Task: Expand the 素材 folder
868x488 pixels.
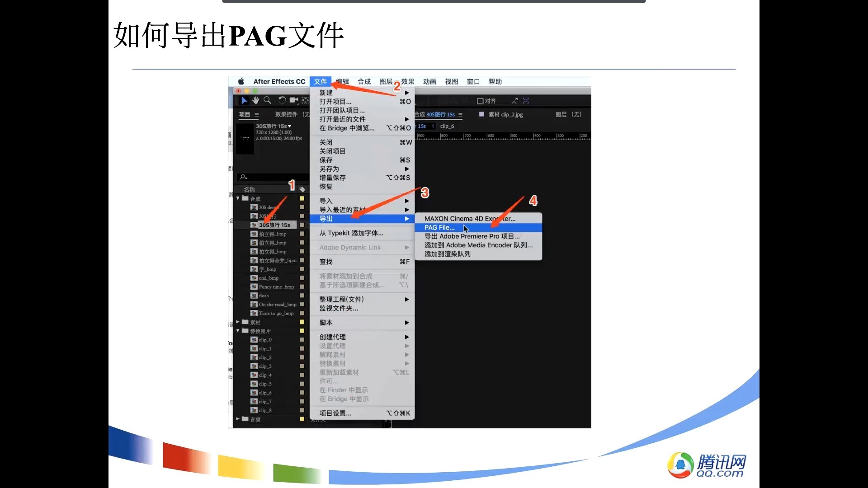Action: (238, 322)
